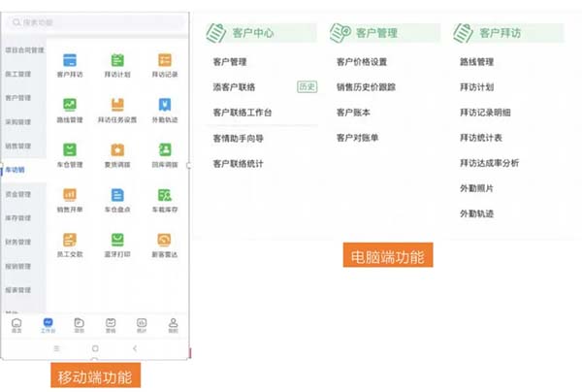Select 车访销 in the left sidebar
The width and height of the screenshot is (582, 392).
click(x=16, y=170)
